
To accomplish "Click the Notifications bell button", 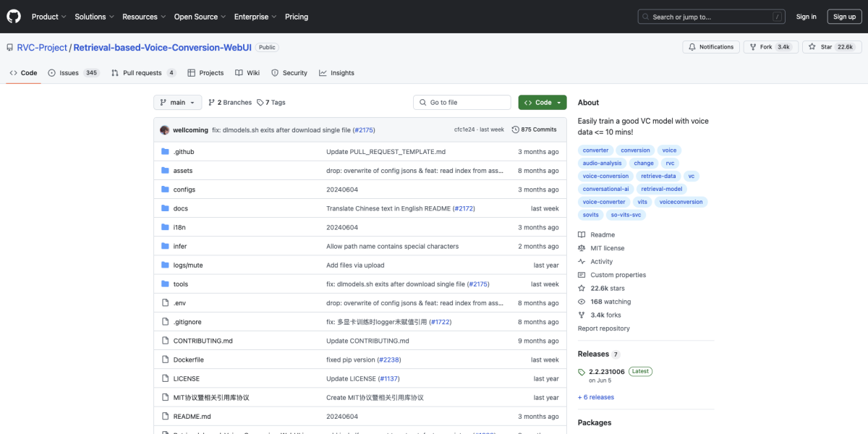I will point(711,47).
